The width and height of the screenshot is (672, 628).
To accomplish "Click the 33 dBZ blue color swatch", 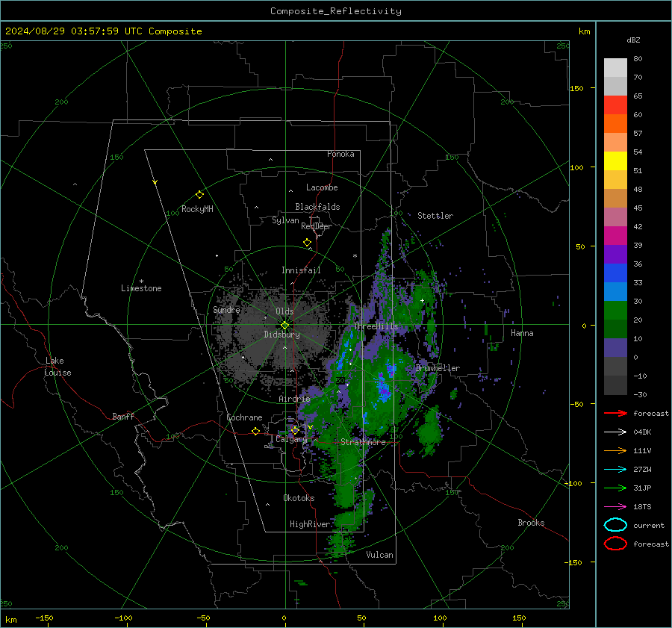I will (615, 291).
